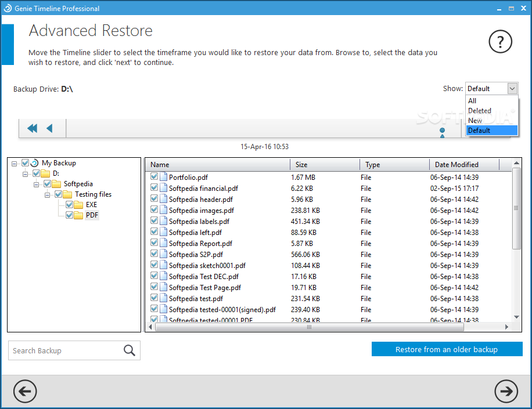Click the My Backup timeline icon
This screenshot has height=409, width=532.
(34, 163)
